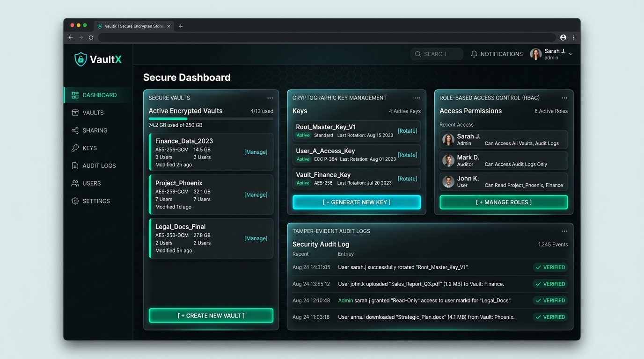Screen dimensions: 644x359
Task: Manage the Project_Phoenix vault
Action: pos(256,195)
